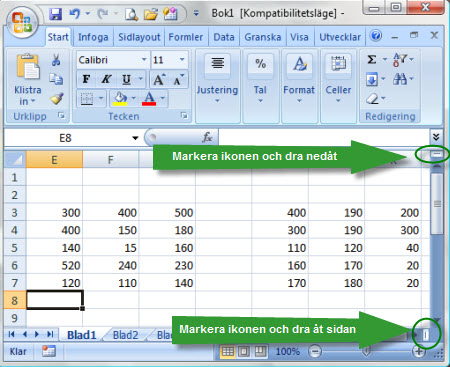
Task: Click the zoom slider handle
Action: tap(366, 351)
